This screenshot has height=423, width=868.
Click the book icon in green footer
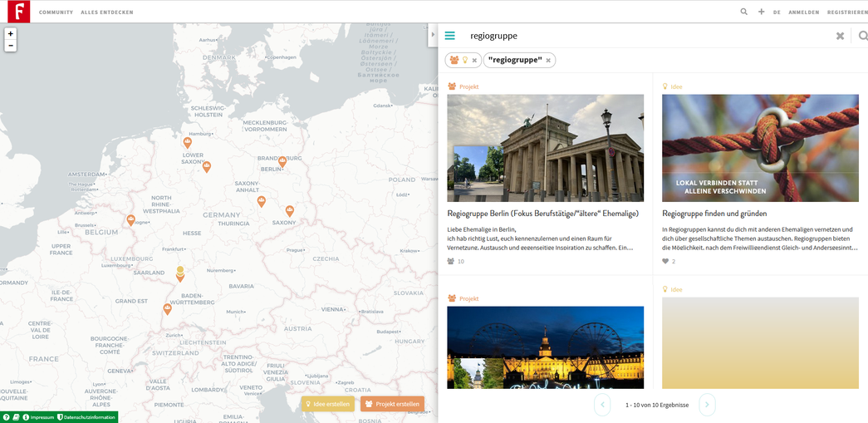coord(16,417)
